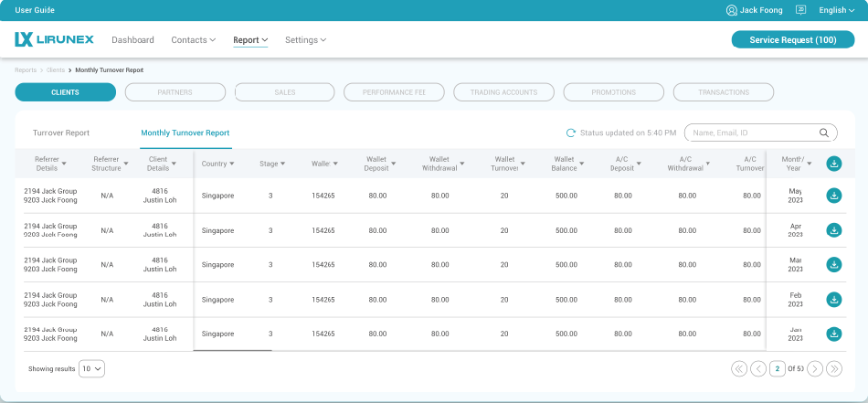
Task: Open the User Guide link
Action: [35, 10]
